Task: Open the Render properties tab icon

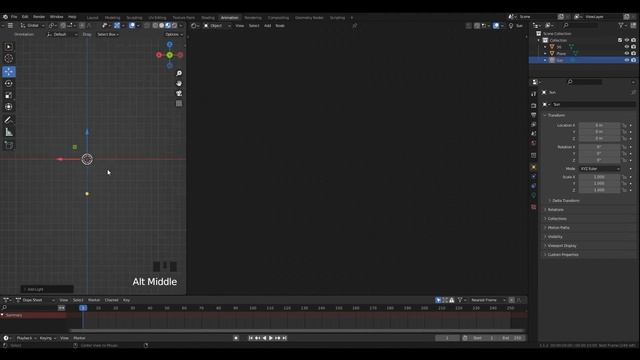Action: tap(533, 106)
